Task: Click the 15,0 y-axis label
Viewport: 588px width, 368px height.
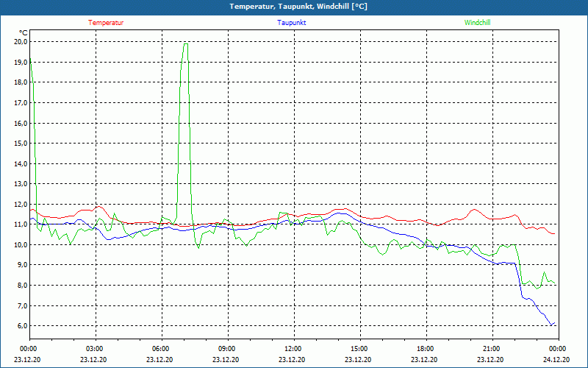Action: [x=21, y=143]
